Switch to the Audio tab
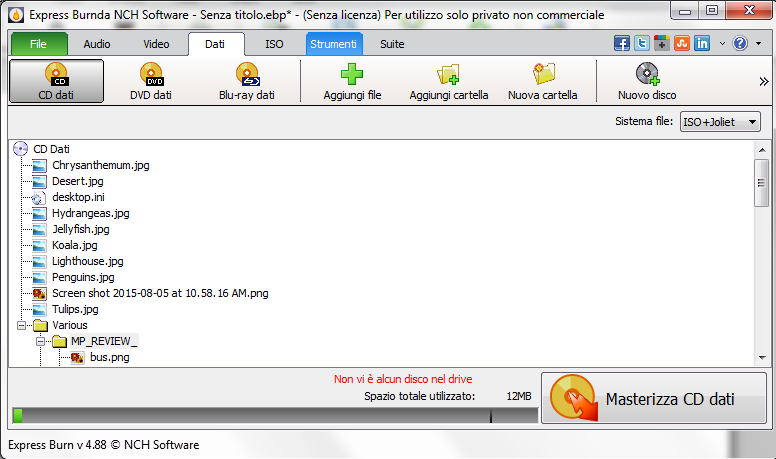 point(97,44)
